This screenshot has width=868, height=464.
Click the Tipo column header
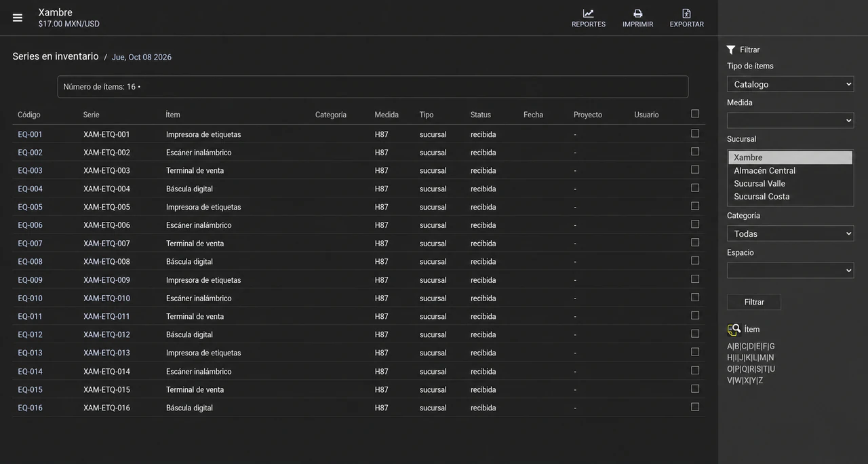point(427,115)
